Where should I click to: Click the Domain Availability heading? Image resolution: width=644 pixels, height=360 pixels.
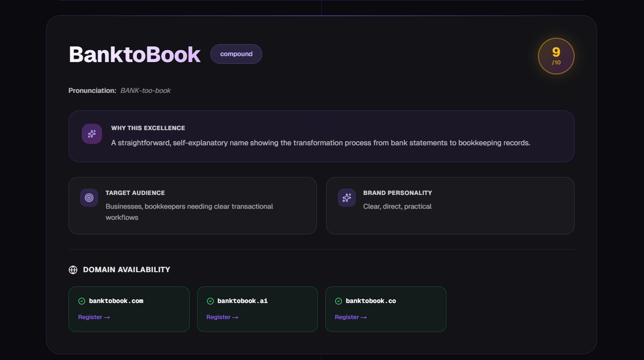coord(127,270)
